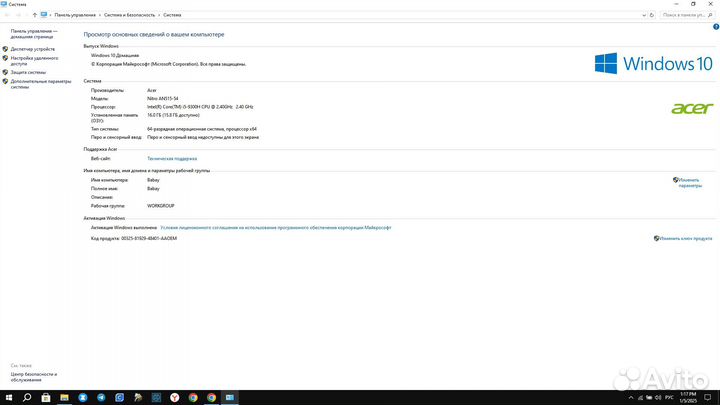Open Центр безопасности и обслуживания link

[x=34, y=377]
